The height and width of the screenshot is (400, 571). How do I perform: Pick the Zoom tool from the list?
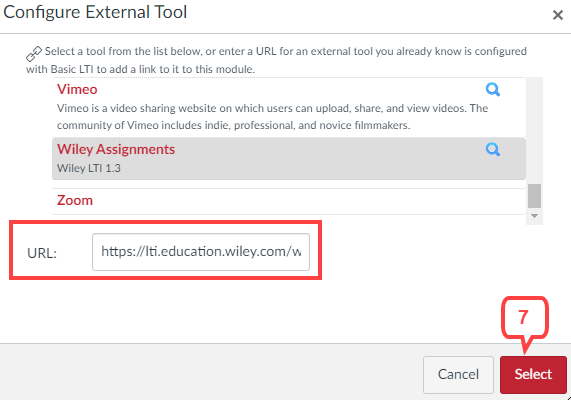tap(75, 200)
